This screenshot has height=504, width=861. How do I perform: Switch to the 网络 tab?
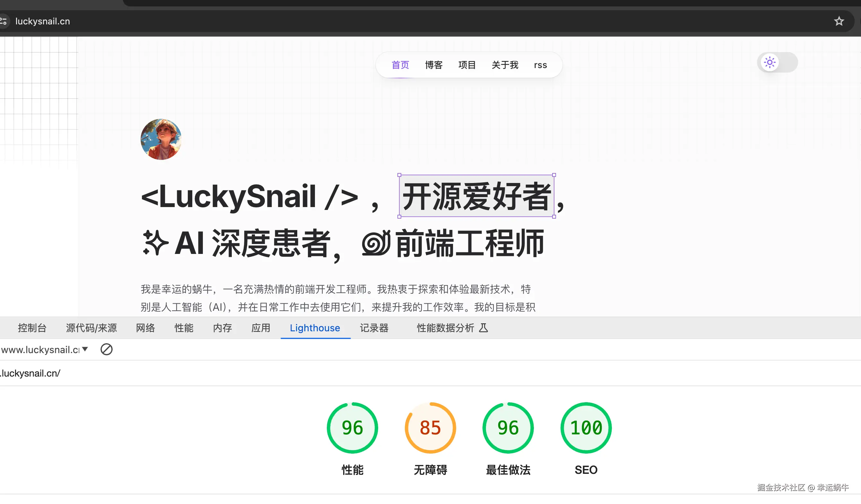coord(145,328)
